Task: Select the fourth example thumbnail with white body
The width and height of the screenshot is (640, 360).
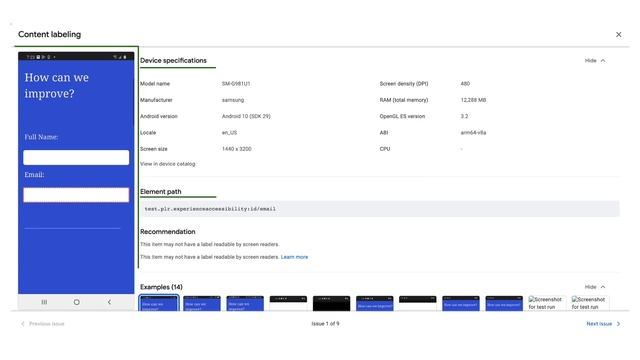Action: click(288, 303)
